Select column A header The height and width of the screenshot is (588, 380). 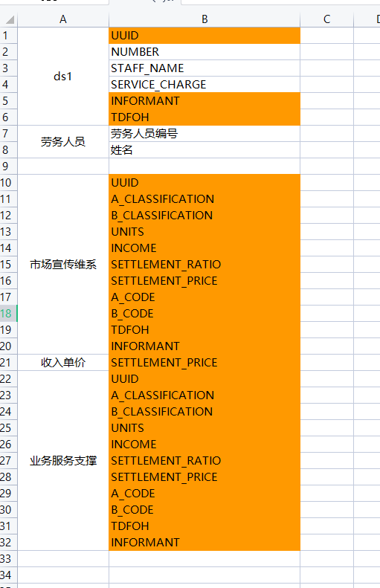tap(63, 19)
